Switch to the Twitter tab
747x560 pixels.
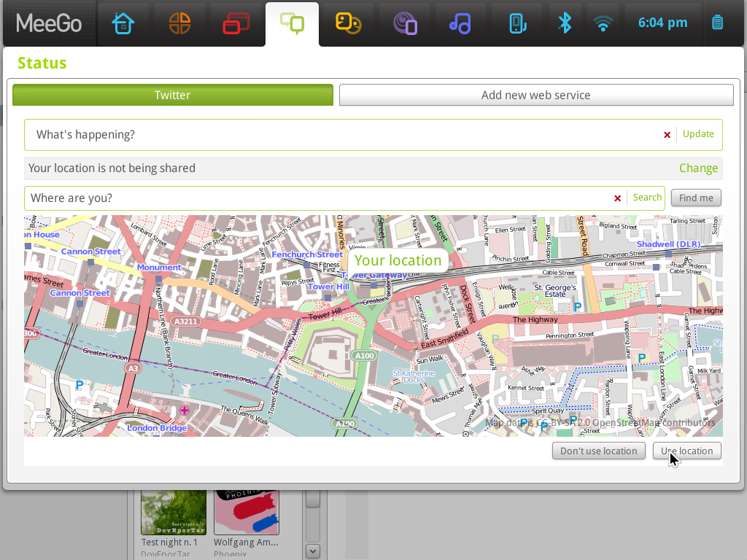172,95
